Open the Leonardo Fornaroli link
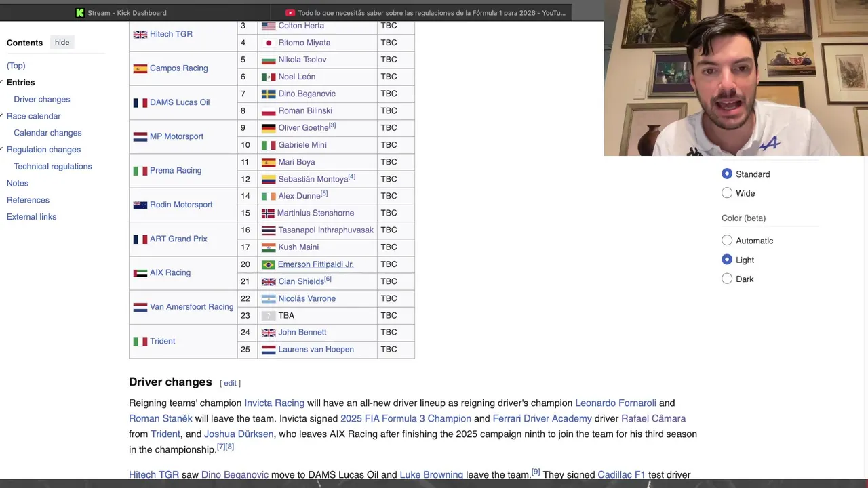Screen dimensions: 868x488 pyautogui.click(x=616, y=403)
